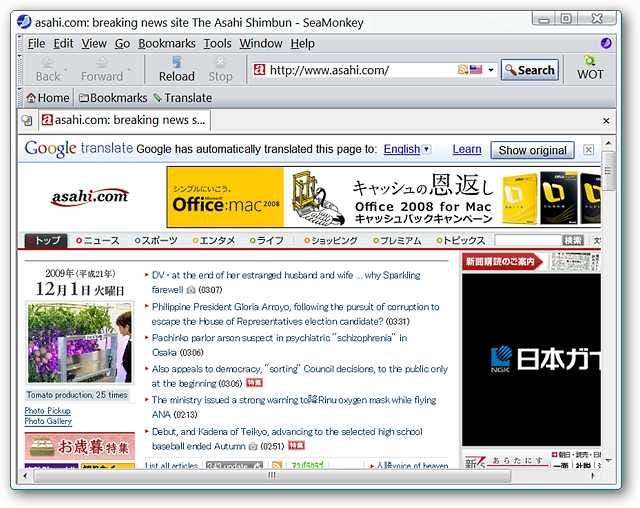The height and width of the screenshot is (508, 640).
Task: Click the Show original button
Action: [x=532, y=150]
